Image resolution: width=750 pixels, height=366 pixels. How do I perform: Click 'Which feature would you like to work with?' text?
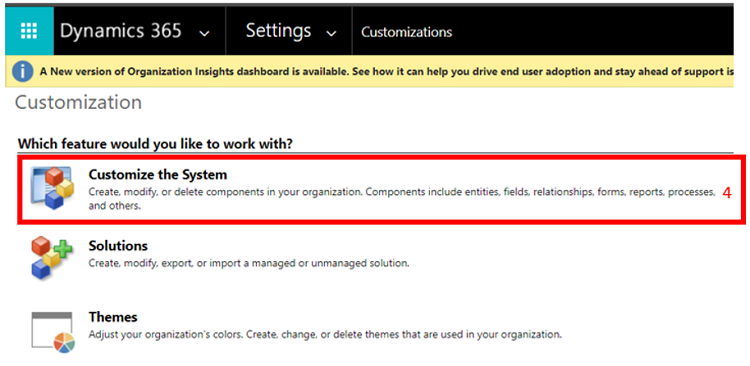(154, 144)
